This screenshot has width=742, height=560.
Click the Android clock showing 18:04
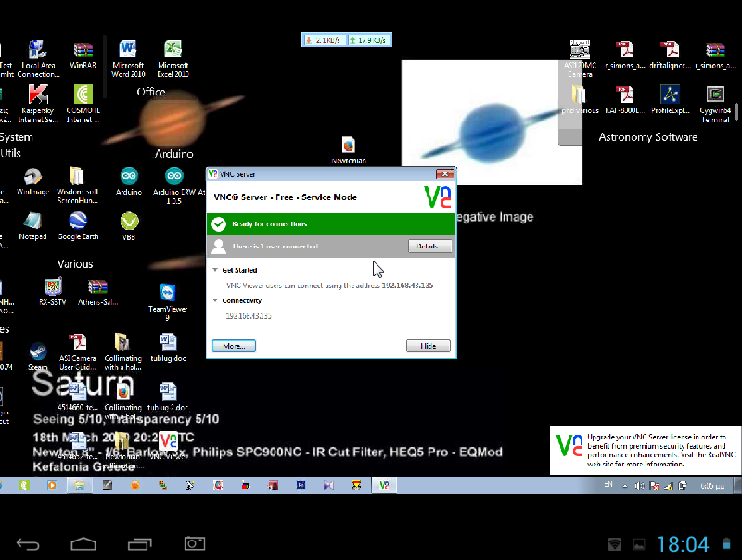683,544
